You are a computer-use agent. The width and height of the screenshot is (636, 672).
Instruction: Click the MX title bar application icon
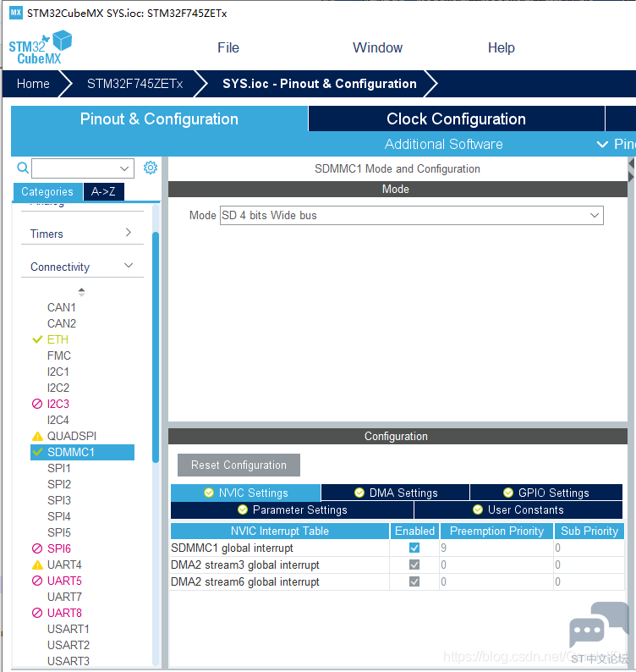coord(16,13)
